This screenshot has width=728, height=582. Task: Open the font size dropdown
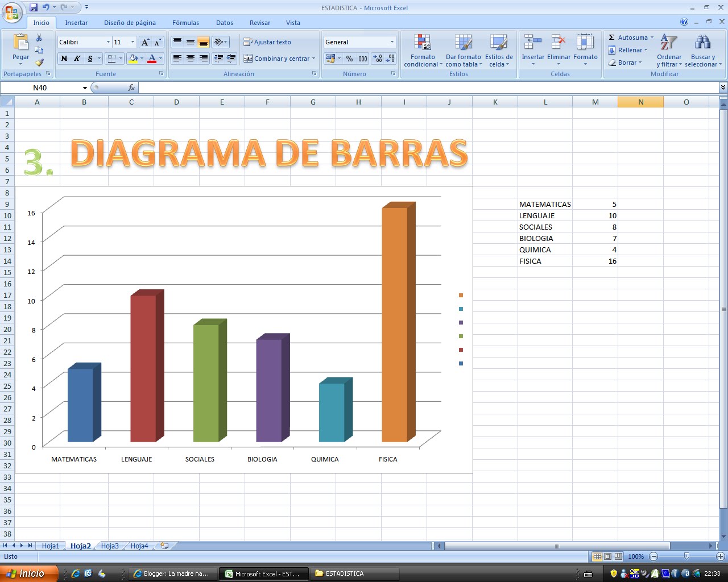[x=133, y=42]
